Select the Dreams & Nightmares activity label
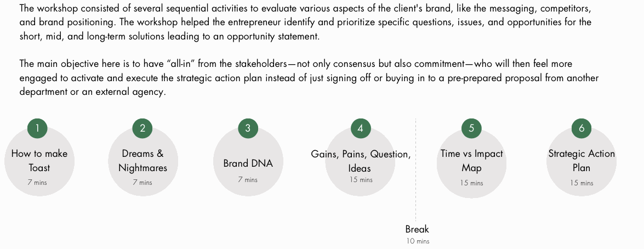This screenshot has width=644, height=249. [143, 161]
